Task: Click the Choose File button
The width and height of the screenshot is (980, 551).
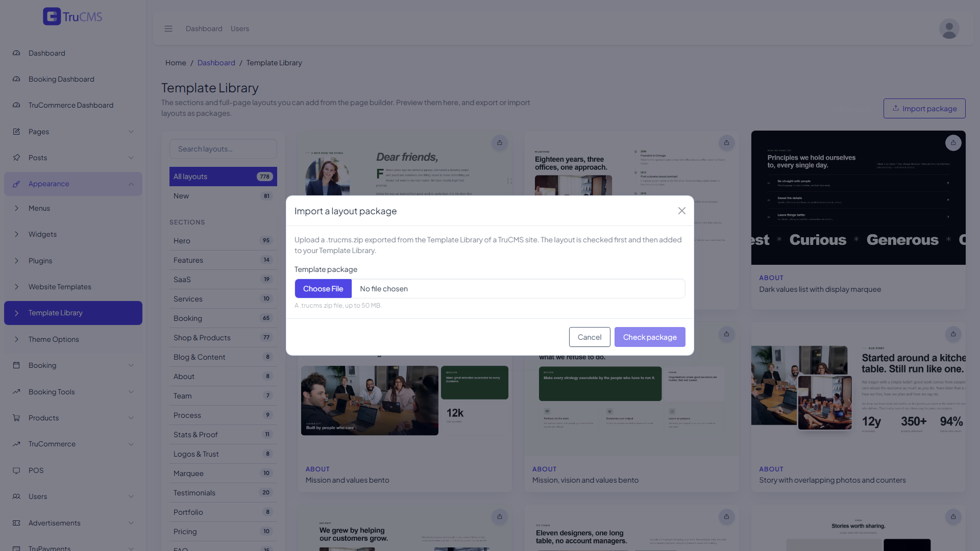Action: pos(323,289)
